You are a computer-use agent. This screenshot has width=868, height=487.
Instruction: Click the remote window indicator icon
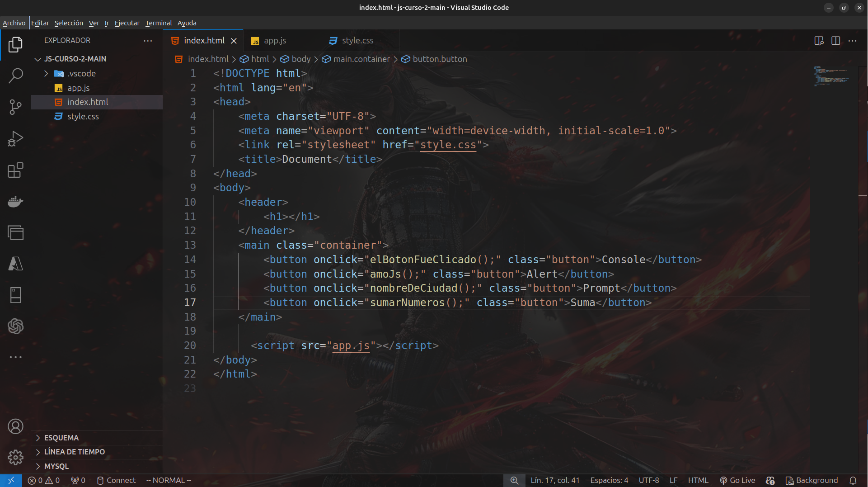point(11,480)
